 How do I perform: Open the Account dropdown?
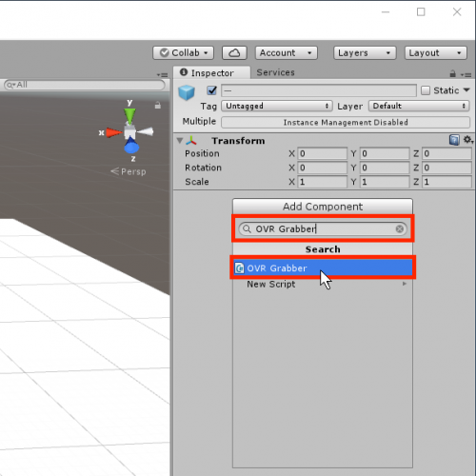point(286,52)
